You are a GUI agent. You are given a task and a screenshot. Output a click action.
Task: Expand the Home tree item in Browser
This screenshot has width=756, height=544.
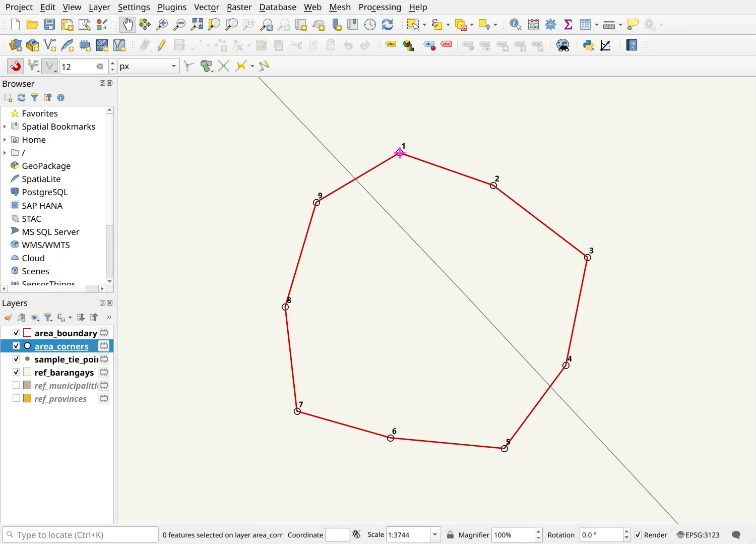click(5, 140)
